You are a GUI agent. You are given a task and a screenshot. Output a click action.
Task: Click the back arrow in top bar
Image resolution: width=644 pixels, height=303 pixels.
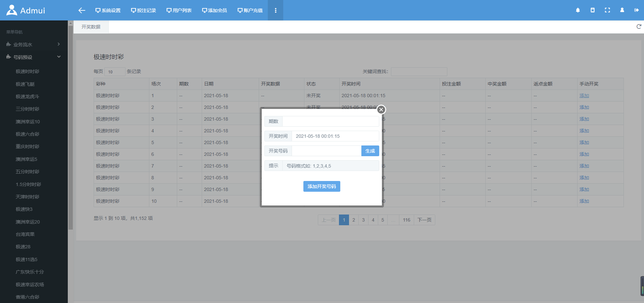[x=82, y=10]
